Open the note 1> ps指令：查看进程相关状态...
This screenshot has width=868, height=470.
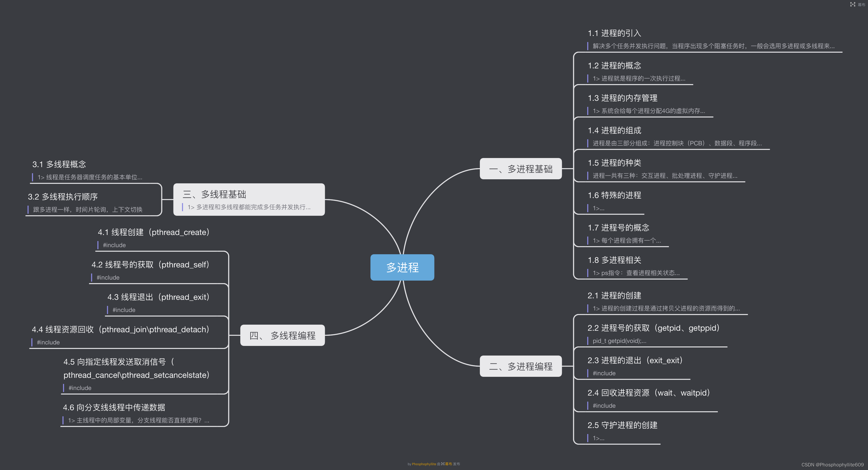point(636,273)
